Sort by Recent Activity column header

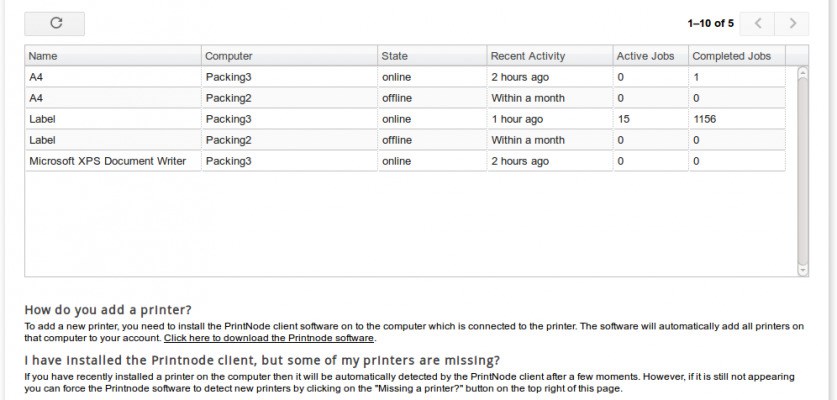550,56
